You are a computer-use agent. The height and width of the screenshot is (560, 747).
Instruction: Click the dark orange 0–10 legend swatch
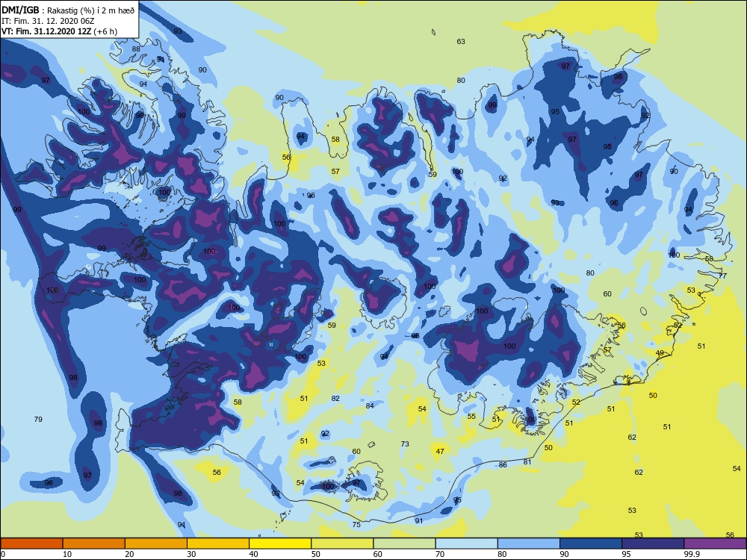point(31,544)
